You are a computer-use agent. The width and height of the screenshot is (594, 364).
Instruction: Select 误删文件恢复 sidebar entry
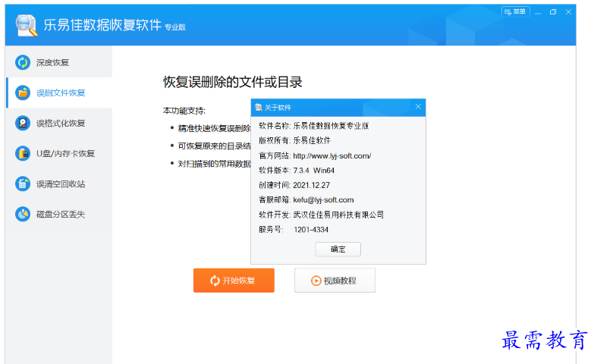(x=59, y=93)
